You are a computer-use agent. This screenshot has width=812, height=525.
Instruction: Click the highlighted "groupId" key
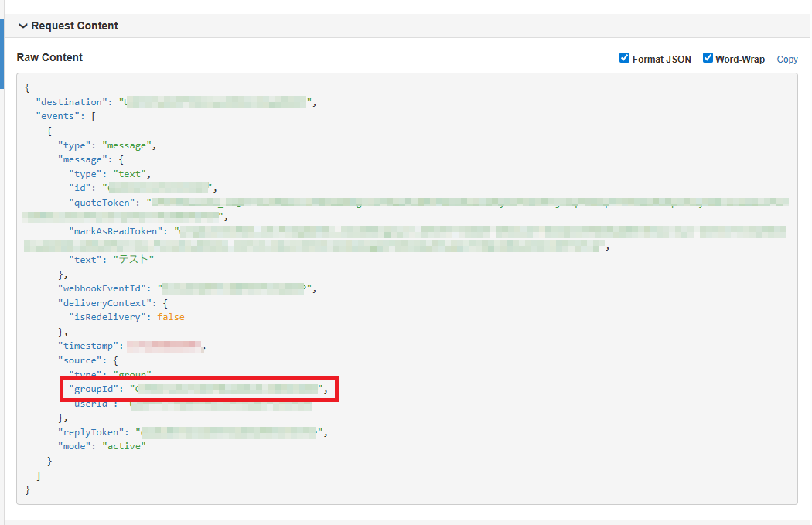click(x=94, y=389)
